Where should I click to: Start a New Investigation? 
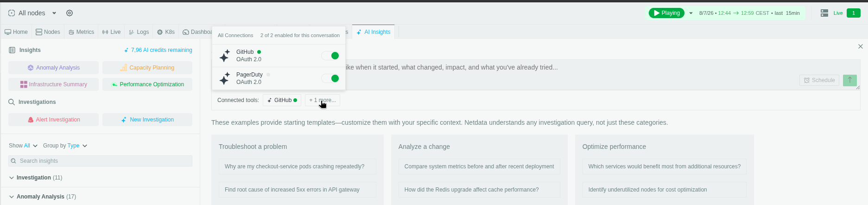(147, 120)
